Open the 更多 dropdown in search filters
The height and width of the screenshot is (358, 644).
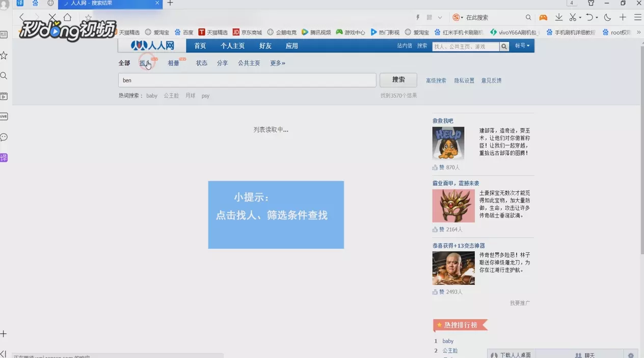pyautogui.click(x=277, y=63)
